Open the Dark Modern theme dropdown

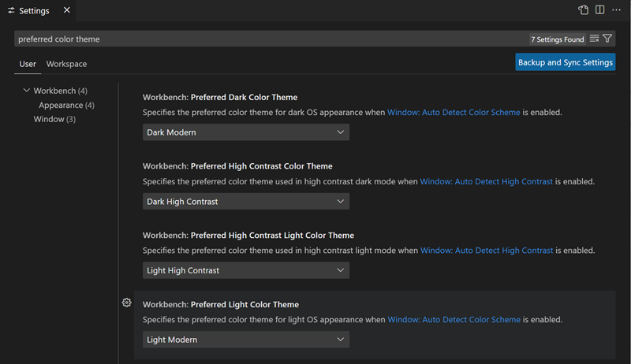tap(246, 132)
